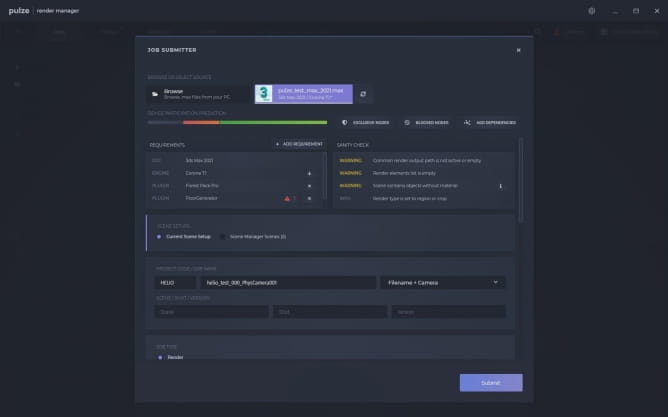Open Browse to pick a .max file
The height and width of the screenshot is (417, 668).
[194, 94]
